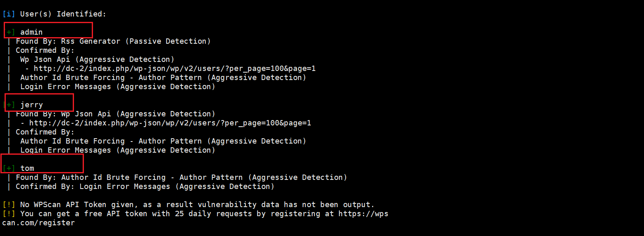Screen dimensions: 644x236
Task: Click the [+] marker beside admin
Action: [x=11, y=32]
